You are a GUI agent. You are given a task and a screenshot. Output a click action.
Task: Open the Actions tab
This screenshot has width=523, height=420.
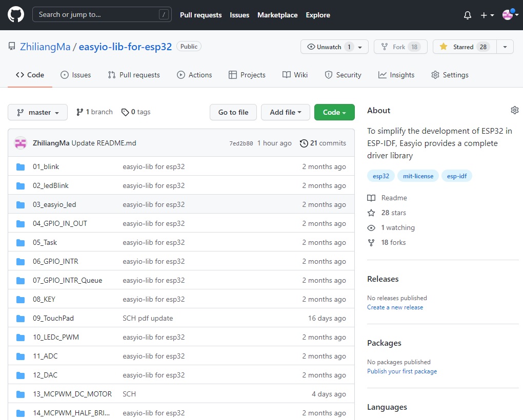194,75
